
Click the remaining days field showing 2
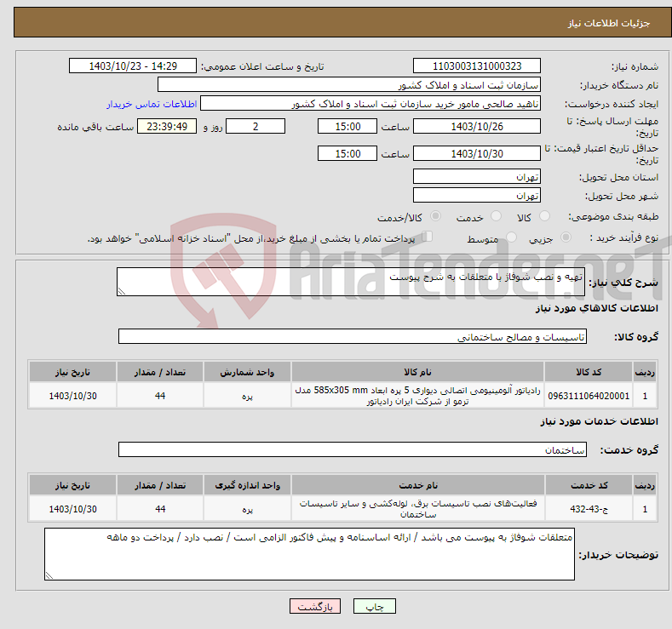pyautogui.click(x=256, y=126)
